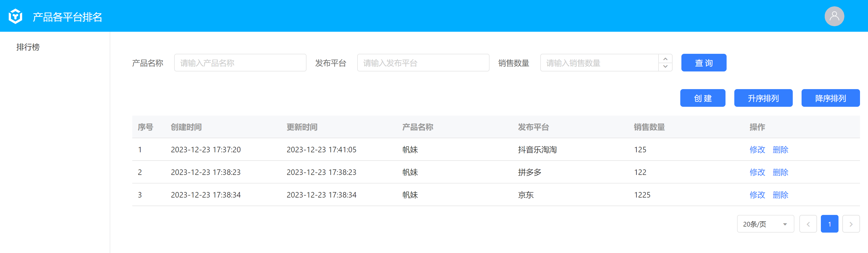Click the decrement arrow on 销售数量 field
Screen dimensions: 868x253
click(665, 67)
